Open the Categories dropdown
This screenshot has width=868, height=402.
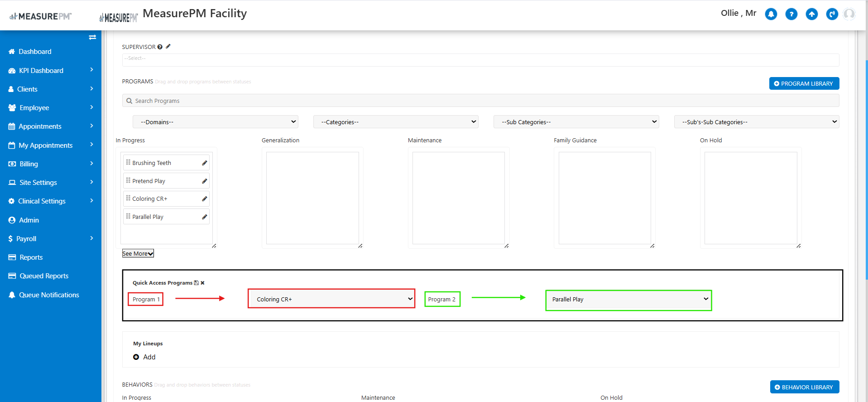396,122
